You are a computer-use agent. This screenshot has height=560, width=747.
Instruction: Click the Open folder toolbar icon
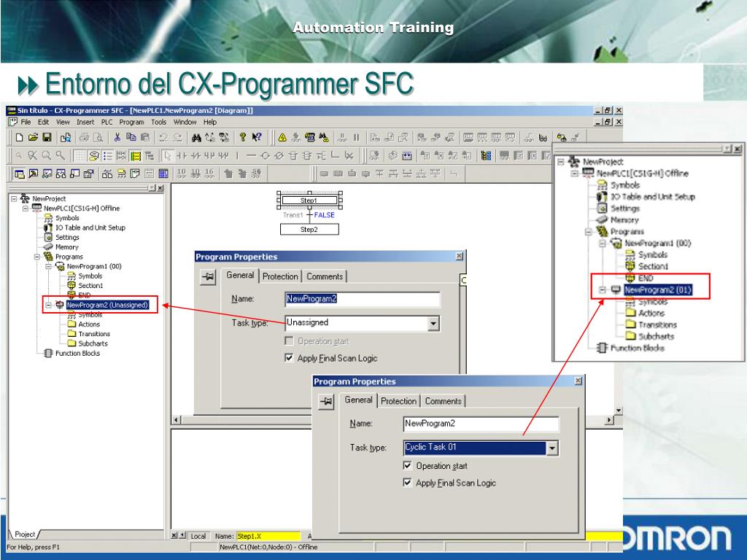point(33,138)
